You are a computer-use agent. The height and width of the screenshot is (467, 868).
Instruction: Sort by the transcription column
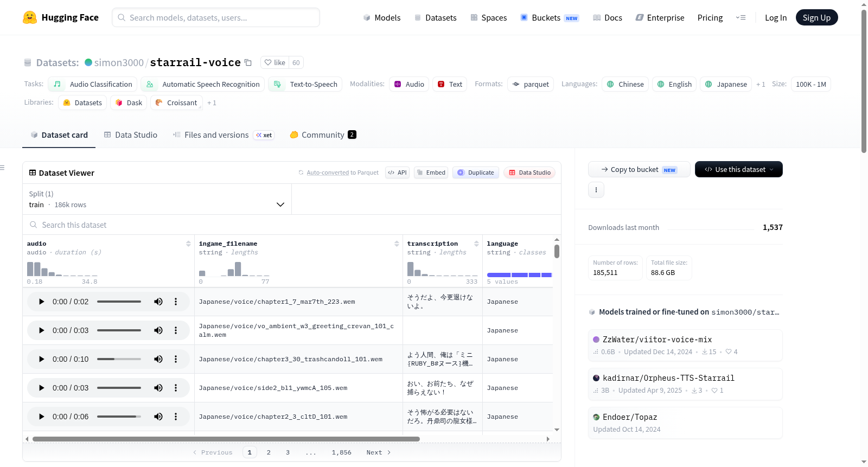click(x=476, y=244)
